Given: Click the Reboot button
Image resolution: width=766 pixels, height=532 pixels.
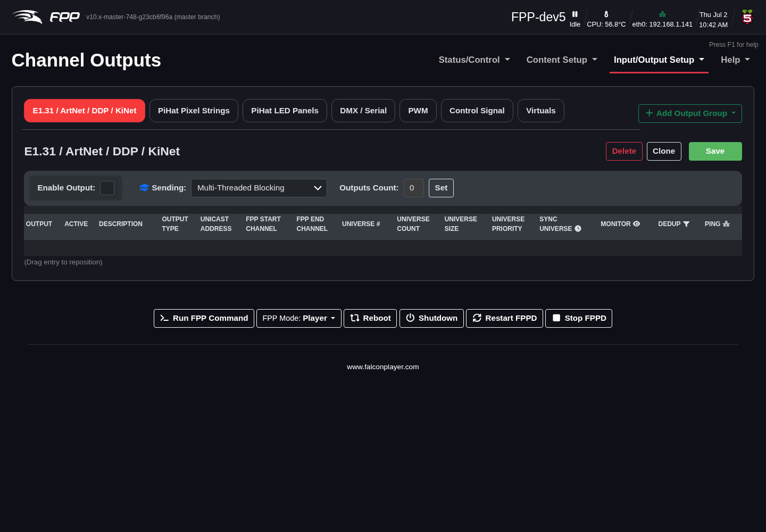Looking at the screenshot, I should pos(370,318).
